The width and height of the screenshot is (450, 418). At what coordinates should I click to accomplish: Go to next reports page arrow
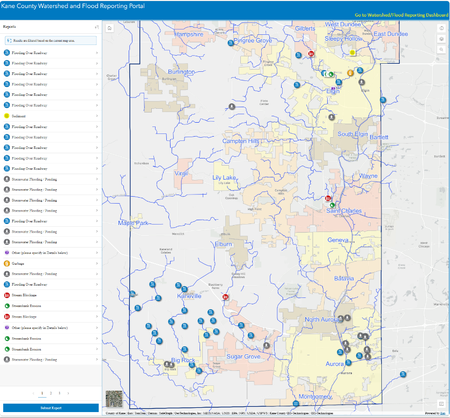pyautogui.click(x=68, y=393)
